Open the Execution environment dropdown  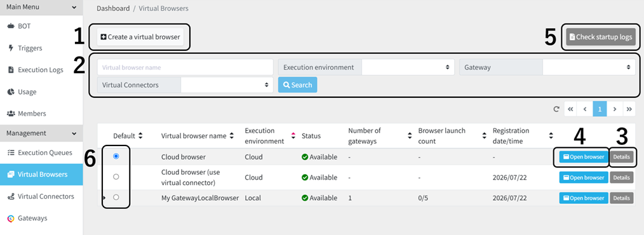click(408, 67)
